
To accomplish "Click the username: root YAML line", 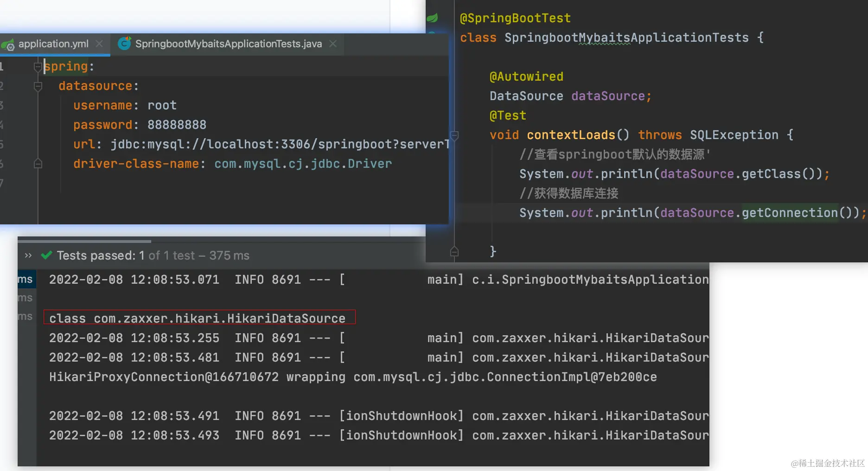I will coord(125,105).
